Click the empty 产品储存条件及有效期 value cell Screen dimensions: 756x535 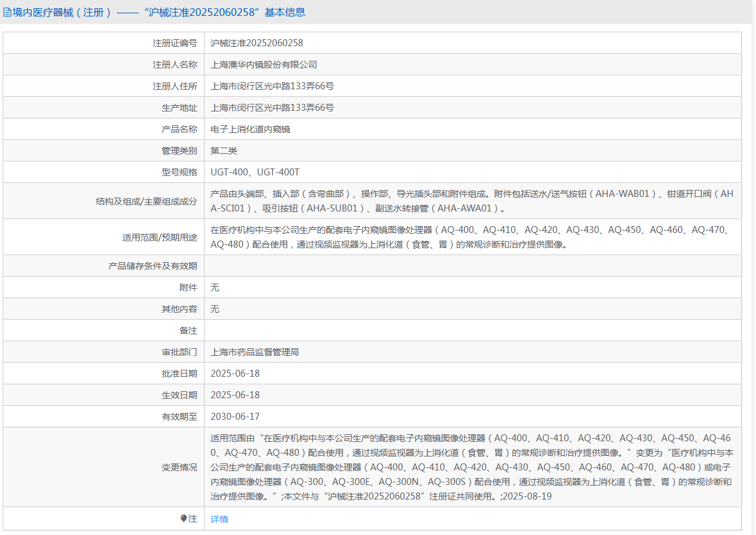point(471,266)
